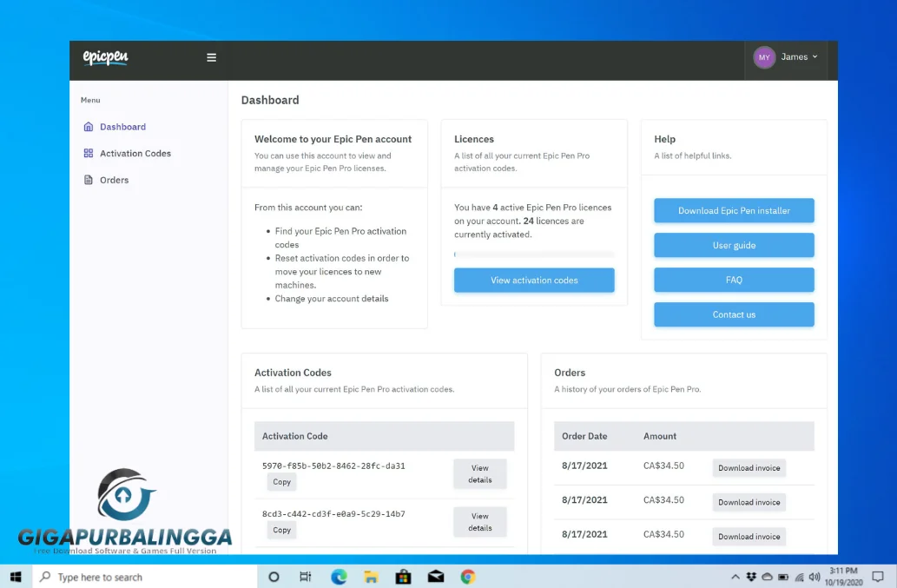897x588 pixels.
Task: Open File Explorer from the taskbar
Action: pos(371,577)
